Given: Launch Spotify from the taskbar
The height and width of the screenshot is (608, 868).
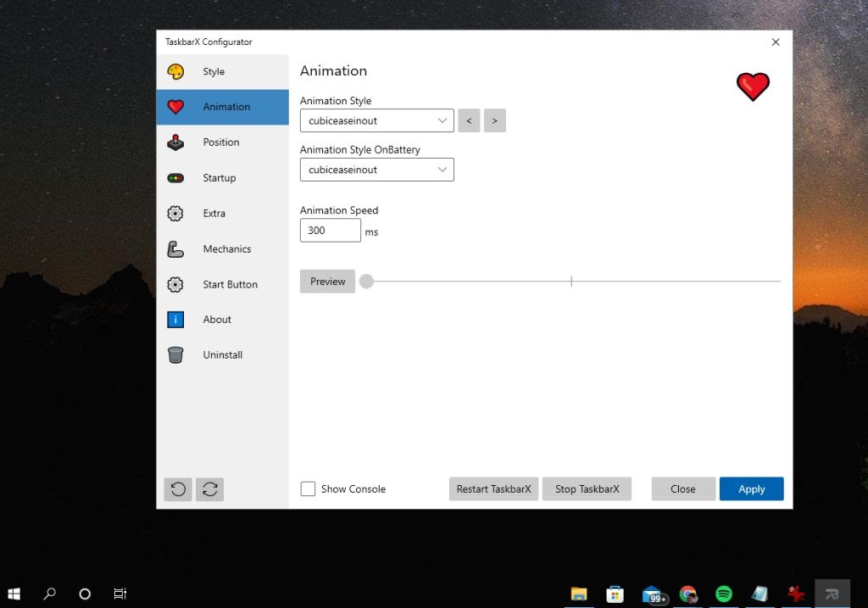Looking at the screenshot, I should pyautogui.click(x=723, y=594).
